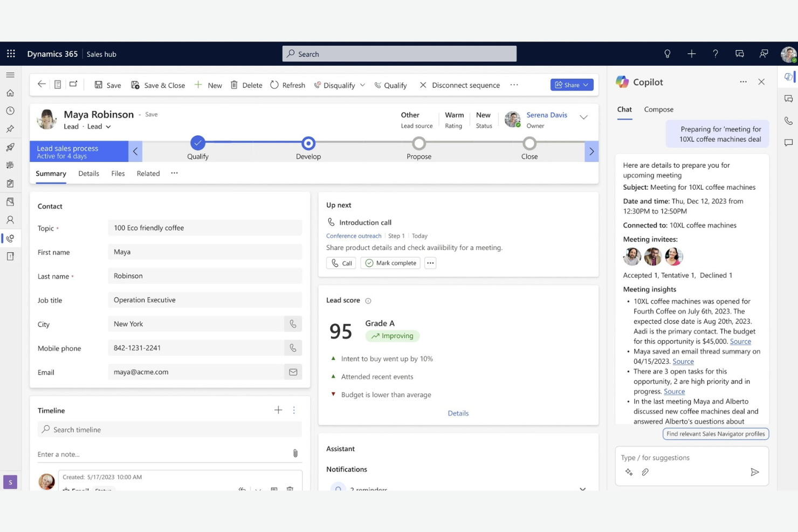Click Copilot send arrow icon
This screenshot has width=798, height=532.
(x=755, y=472)
